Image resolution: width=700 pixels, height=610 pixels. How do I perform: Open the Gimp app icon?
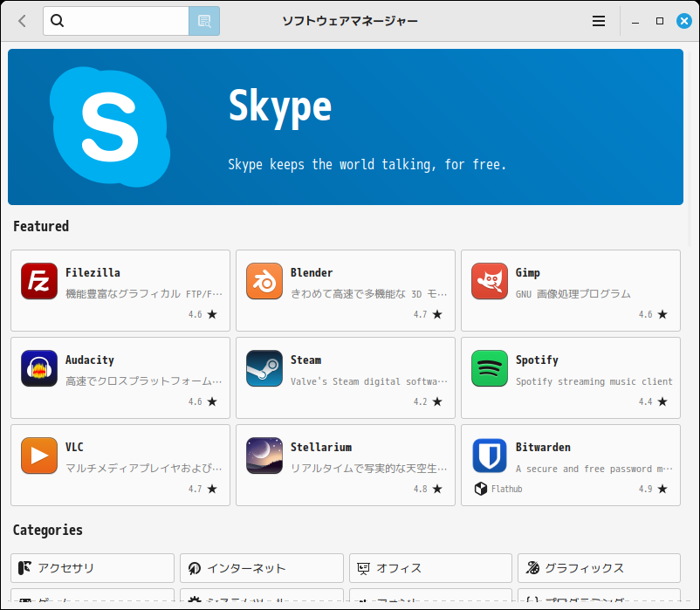pyautogui.click(x=490, y=281)
